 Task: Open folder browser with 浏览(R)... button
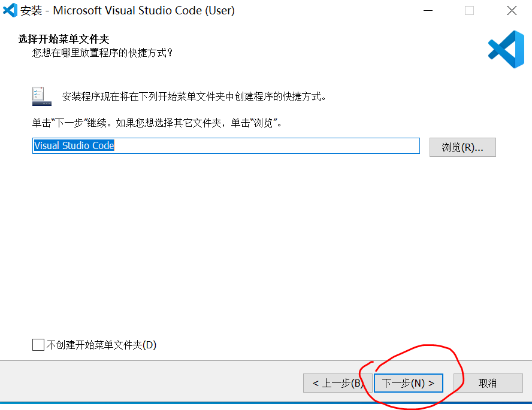pos(463,147)
